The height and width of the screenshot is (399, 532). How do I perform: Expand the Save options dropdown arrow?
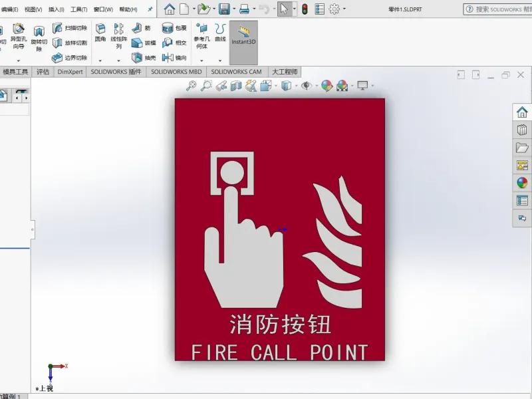tap(234, 9)
